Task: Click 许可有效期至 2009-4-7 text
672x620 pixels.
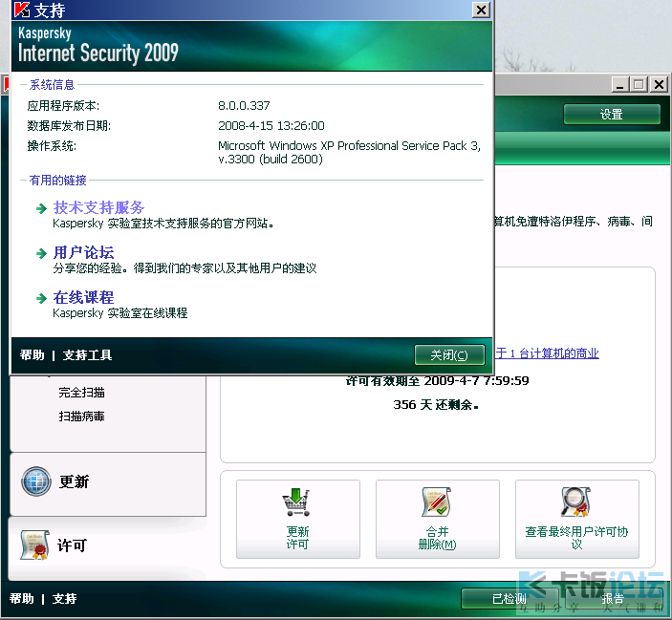Action: 438,380
